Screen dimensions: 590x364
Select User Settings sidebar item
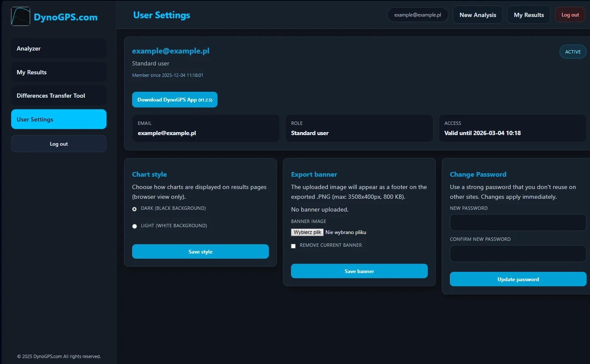pyautogui.click(x=59, y=119)
